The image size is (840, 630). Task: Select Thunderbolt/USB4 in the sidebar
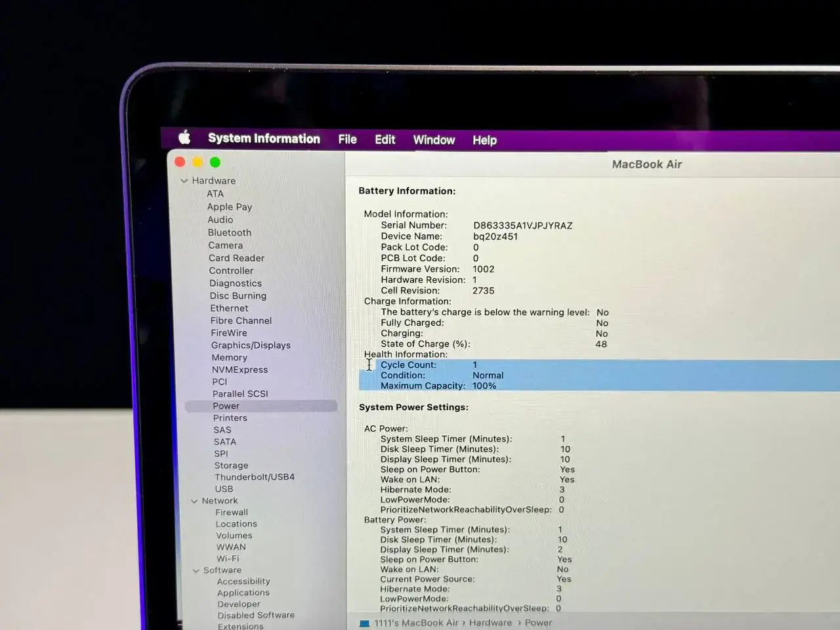coord(255,477)
